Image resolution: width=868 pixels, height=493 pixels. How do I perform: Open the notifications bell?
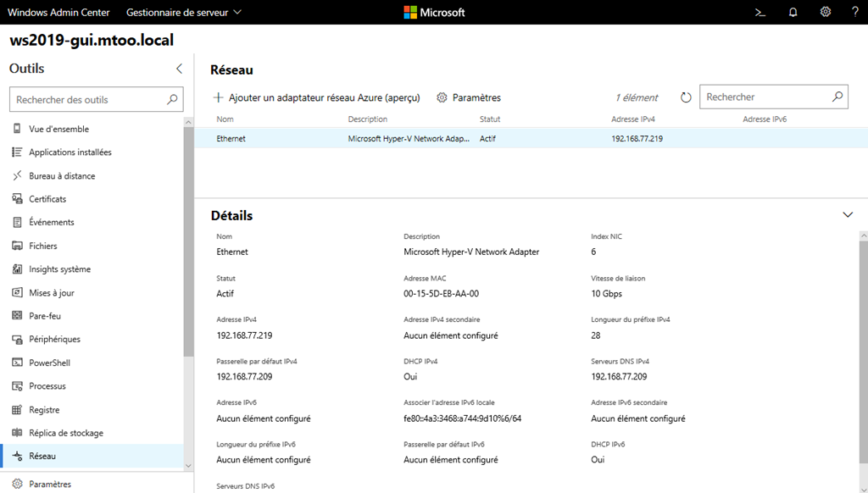[x=793, y=12]
